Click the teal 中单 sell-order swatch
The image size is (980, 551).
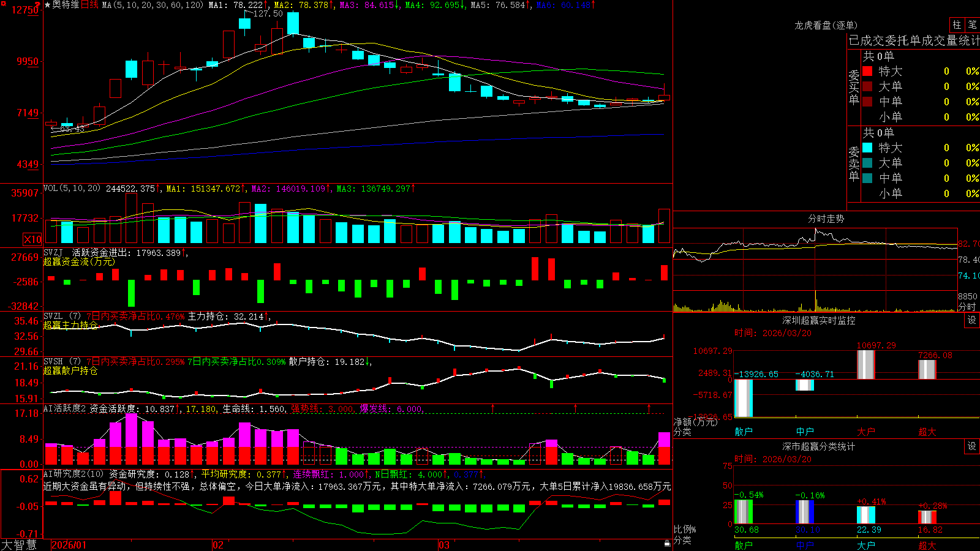[x=867, y=178]
